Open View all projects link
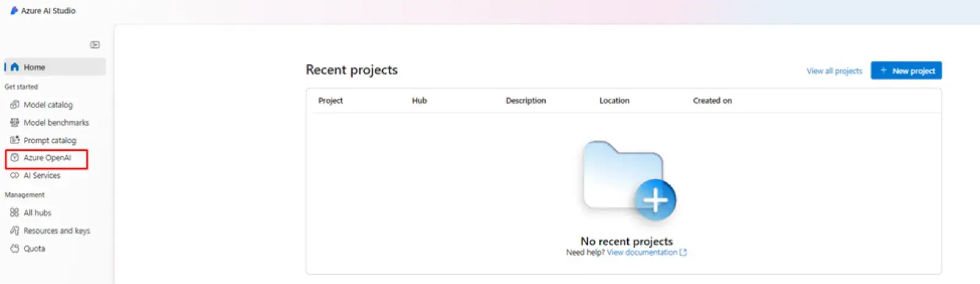Viewport: 980px width, 284px height. (x=834, y=71)
